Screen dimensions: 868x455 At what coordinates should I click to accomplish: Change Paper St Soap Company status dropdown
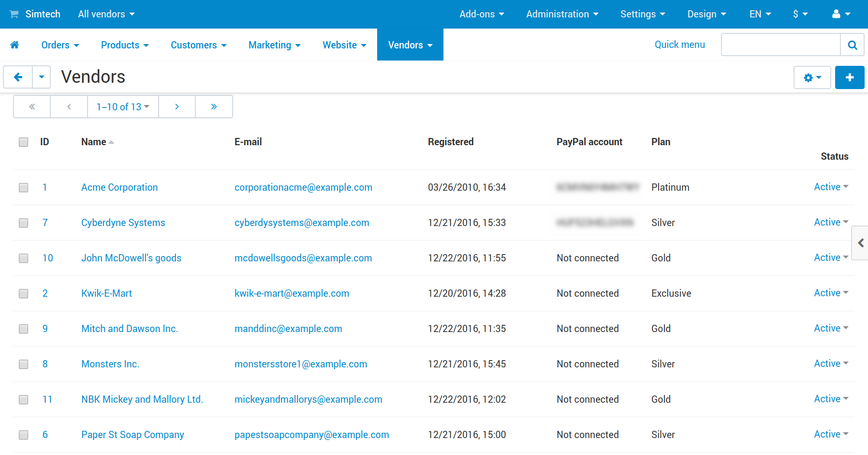tap(831, 434)
